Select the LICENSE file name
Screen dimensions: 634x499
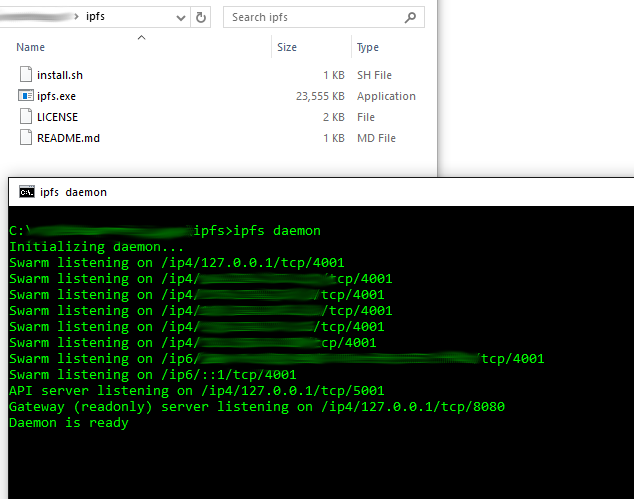[x=57, y=117]
